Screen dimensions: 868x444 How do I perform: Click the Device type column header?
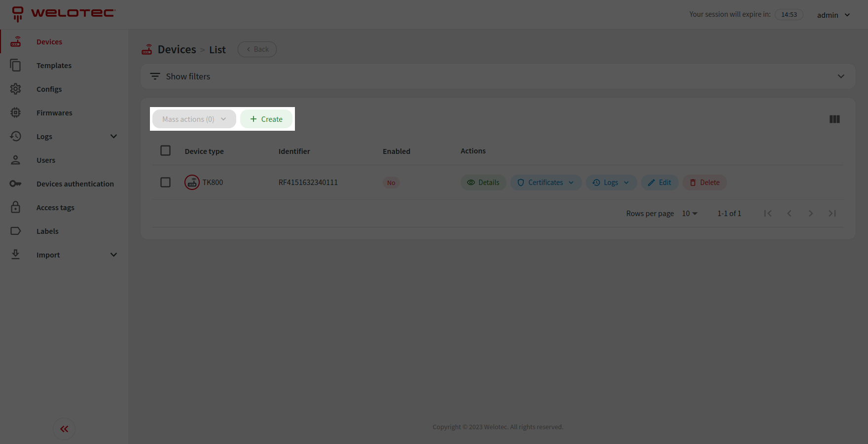204,151
